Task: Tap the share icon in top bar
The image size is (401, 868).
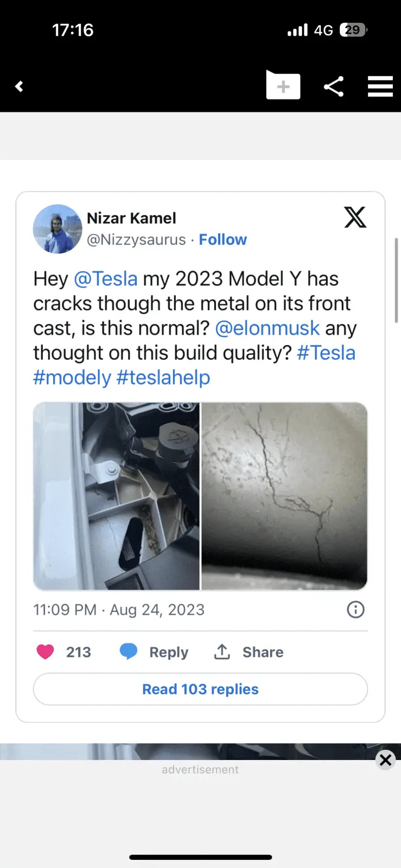Action: click(x=334, y=86)
